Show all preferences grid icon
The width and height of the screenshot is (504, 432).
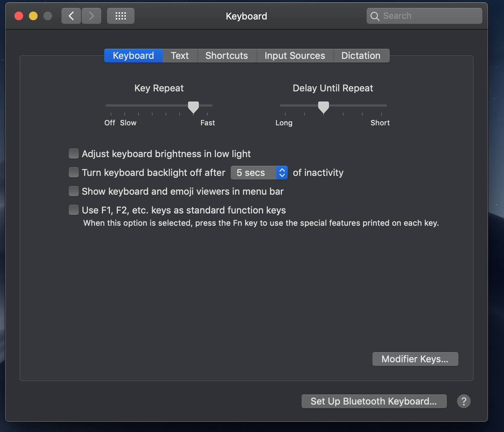click(x=121, y=16)
